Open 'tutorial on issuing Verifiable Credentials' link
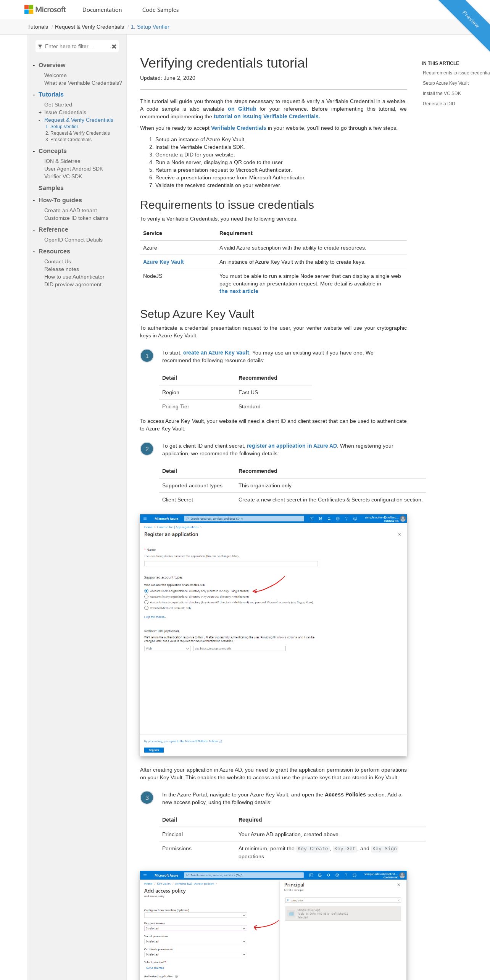 [x=267, y=116]
